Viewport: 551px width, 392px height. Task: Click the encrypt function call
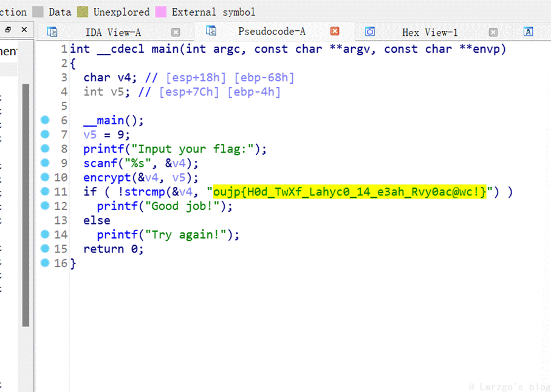click(107, 178)
